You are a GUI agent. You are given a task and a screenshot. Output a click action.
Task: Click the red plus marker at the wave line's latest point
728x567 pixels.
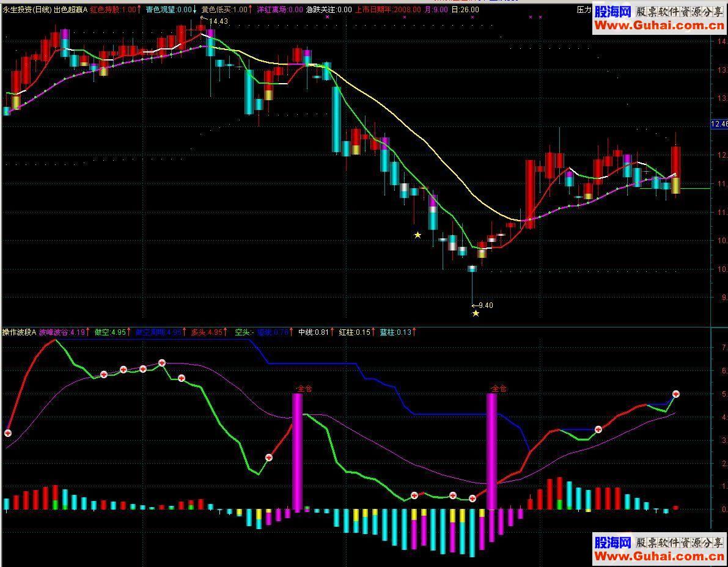pyautogui.click(x=675, y=394)
